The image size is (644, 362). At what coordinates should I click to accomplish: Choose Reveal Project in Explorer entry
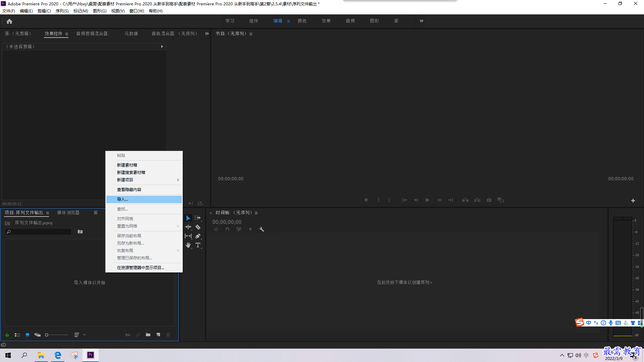[144, 268]
